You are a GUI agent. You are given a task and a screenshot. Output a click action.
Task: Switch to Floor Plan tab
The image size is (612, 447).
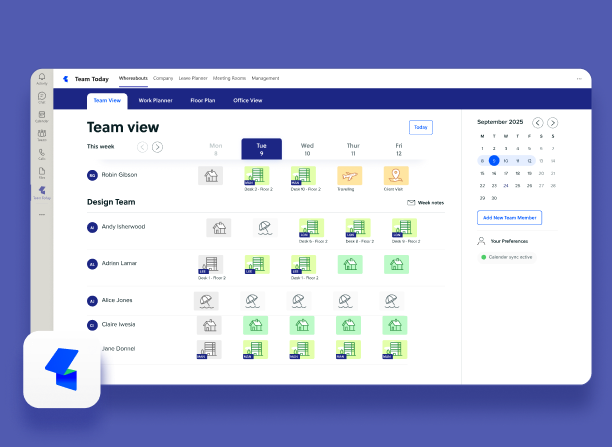203,100
